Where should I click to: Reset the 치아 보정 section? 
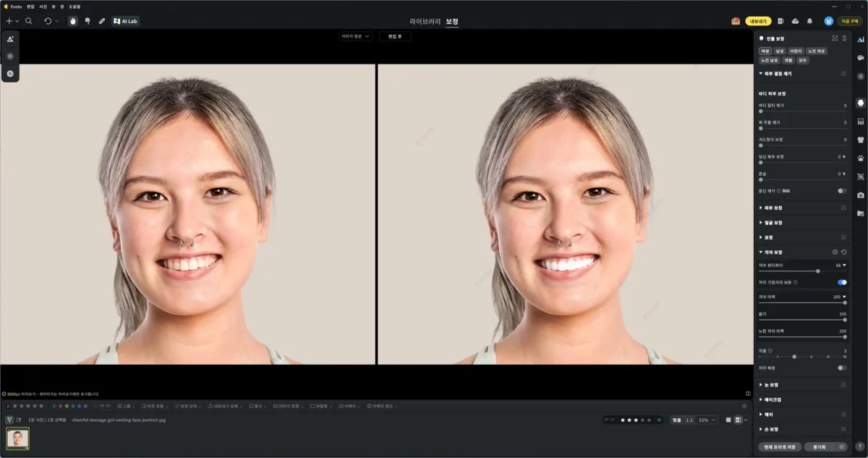point(844,252)
